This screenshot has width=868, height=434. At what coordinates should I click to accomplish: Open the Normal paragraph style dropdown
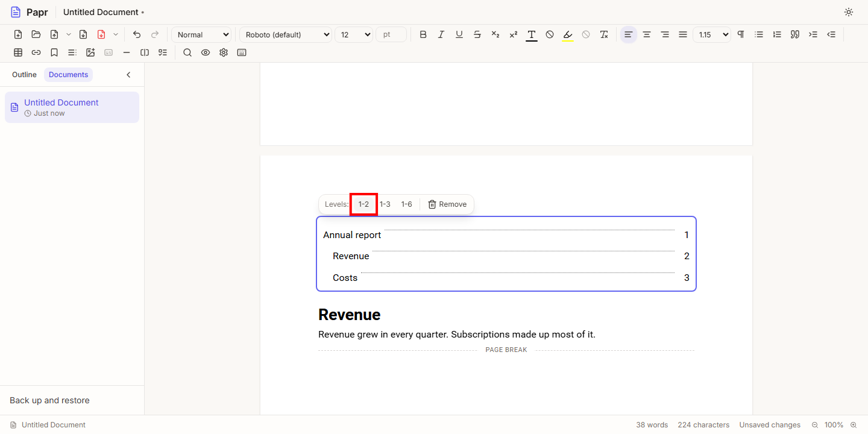[201, 34]
